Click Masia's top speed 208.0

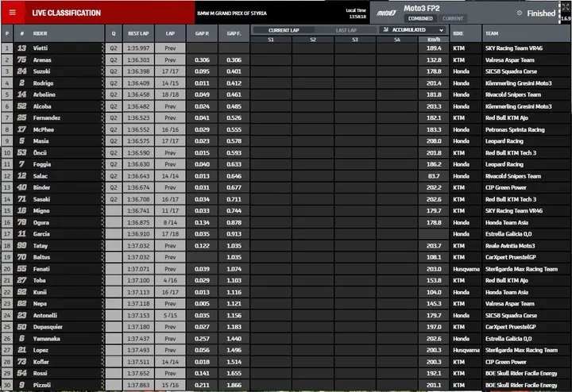click(x=434, y=141)
